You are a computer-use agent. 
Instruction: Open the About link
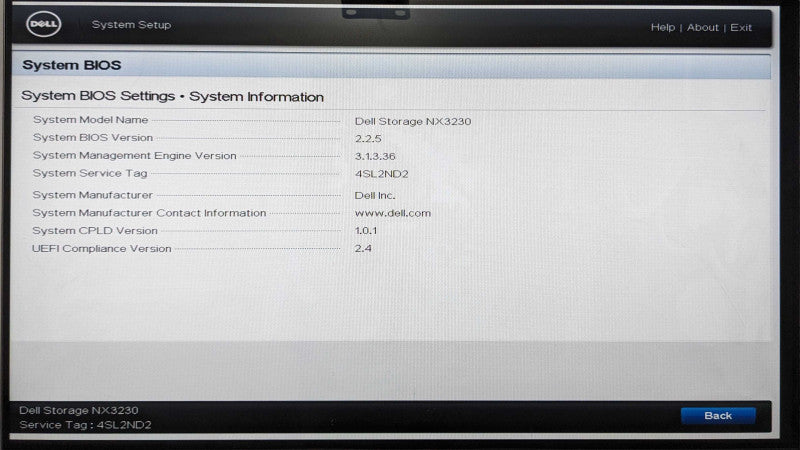point(703,28)
